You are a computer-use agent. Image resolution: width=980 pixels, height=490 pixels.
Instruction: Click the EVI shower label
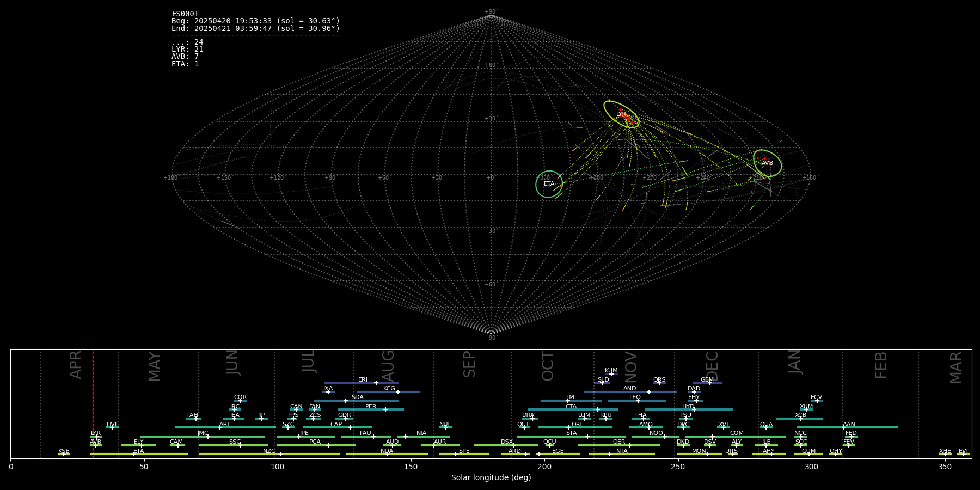tap(963, 451)
